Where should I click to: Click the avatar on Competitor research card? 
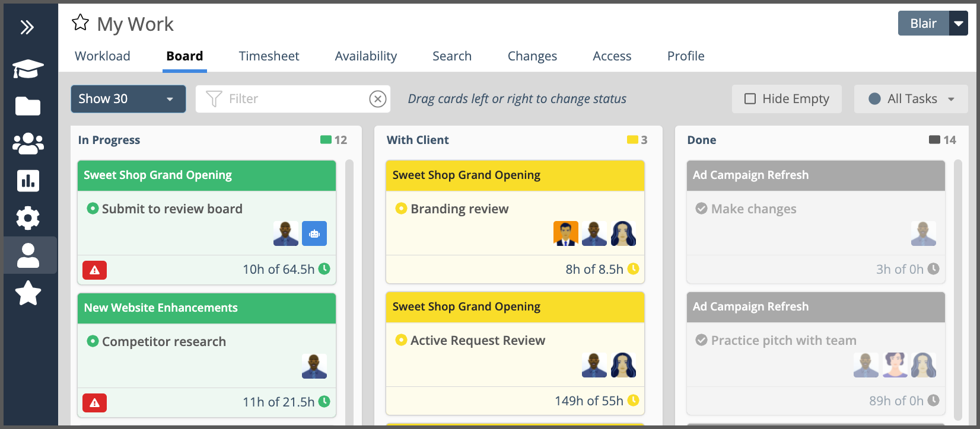[314, 366]
